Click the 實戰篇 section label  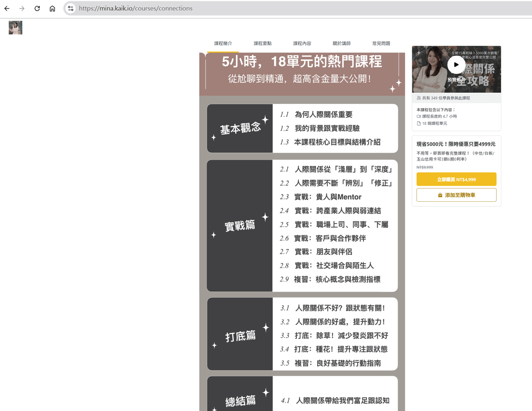click(240, 225)
